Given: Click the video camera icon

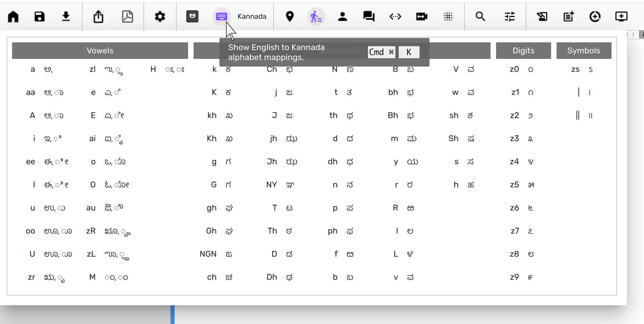Looking at the screenshot, I should [x=422, y=17].
